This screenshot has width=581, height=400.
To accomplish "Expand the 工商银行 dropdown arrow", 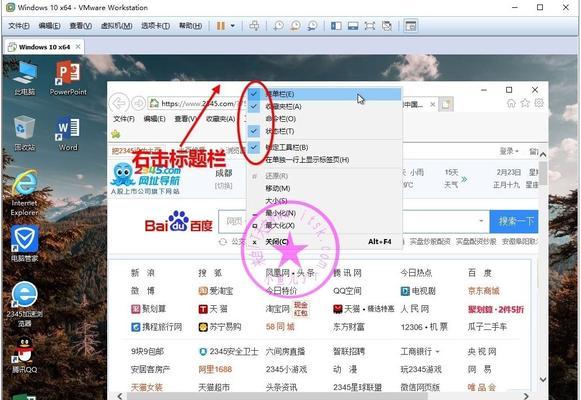I will point(438,351).
